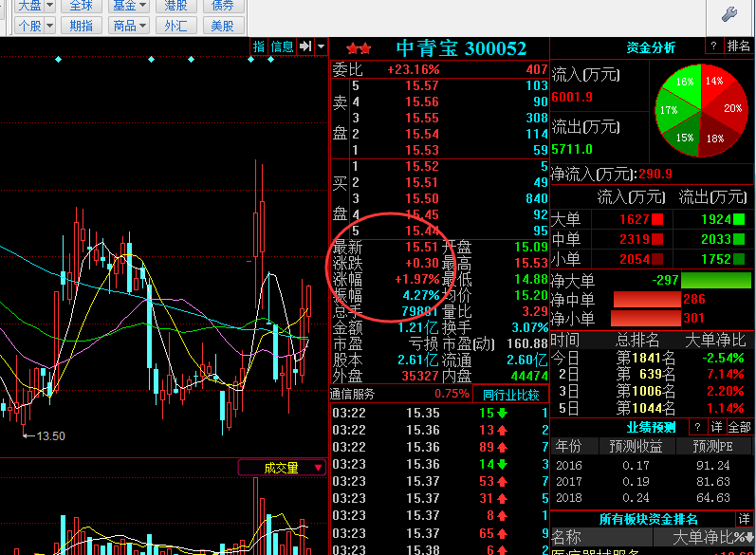Open 同行业比较 industry comparison
Screen dimensions: 756x555
510,395
